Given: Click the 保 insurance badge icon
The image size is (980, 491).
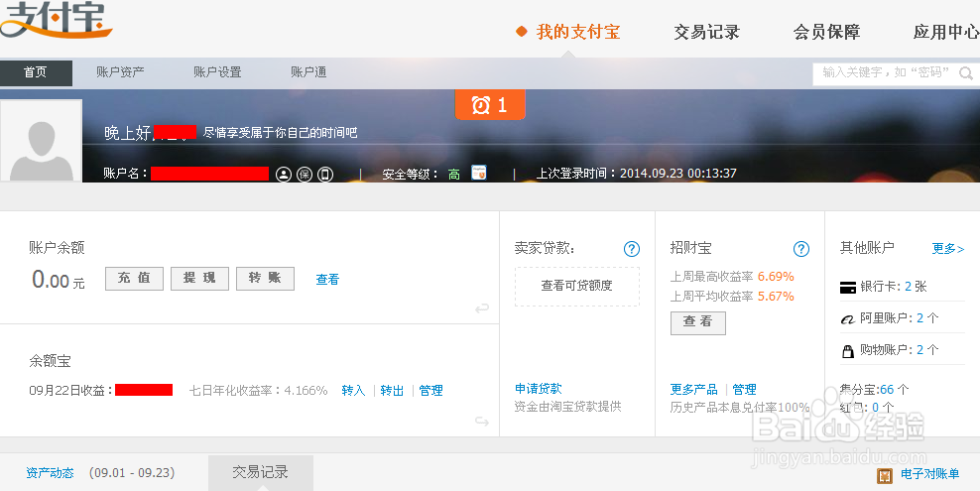Looking at the screenshot, I should (305, 175).
